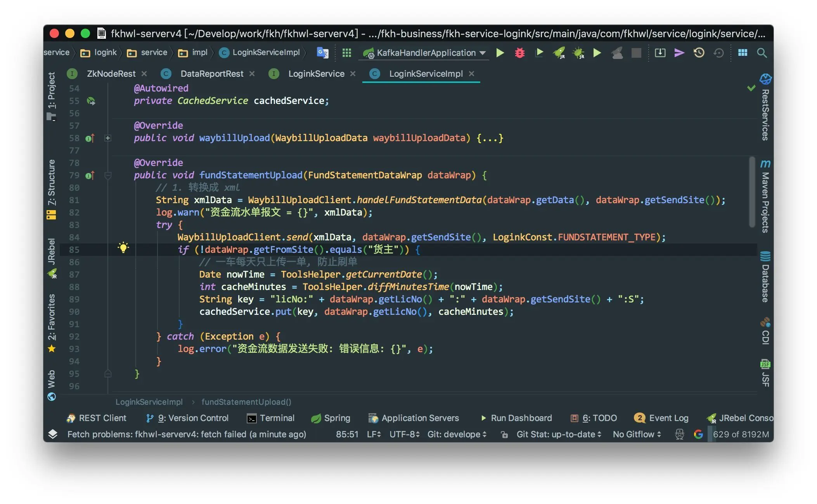This screenshot has height=504, width=817.
Task: Expand the folded waybillUpload method body
Action: (108, 138)
